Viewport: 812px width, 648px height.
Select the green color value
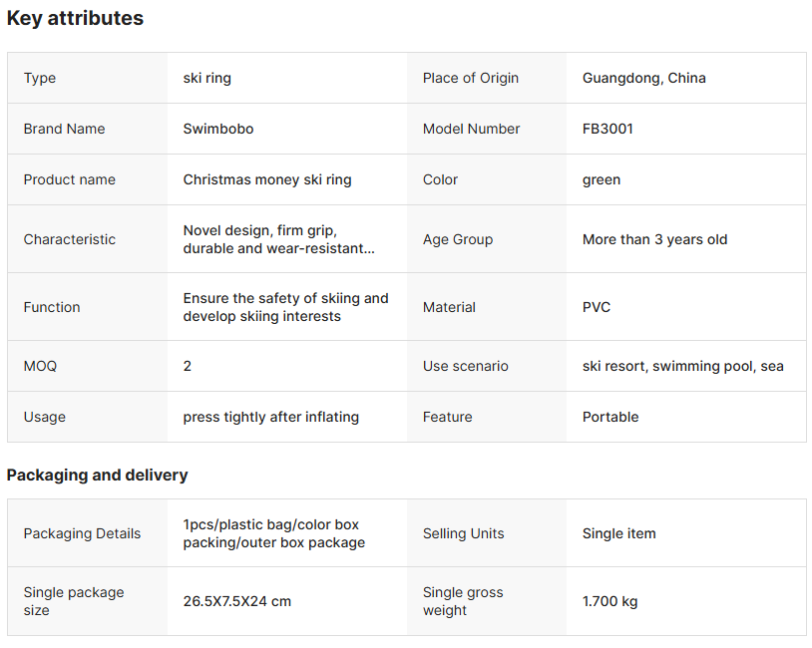[602, 179]
